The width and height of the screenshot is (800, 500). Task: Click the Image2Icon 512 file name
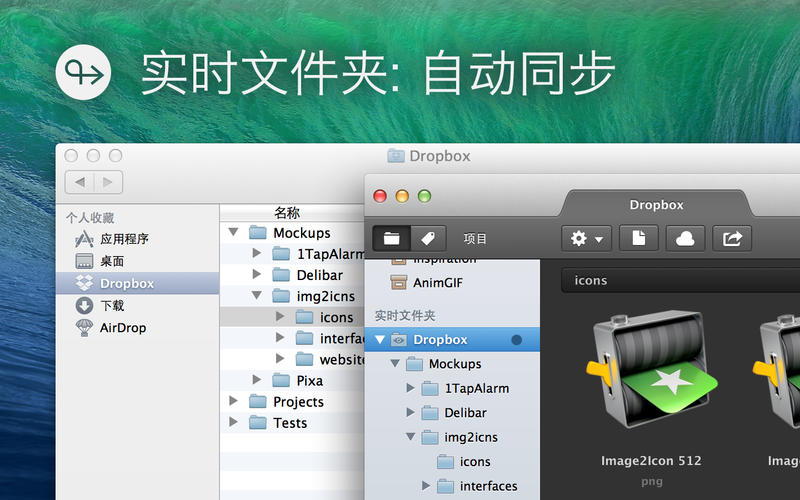(651, 461)
